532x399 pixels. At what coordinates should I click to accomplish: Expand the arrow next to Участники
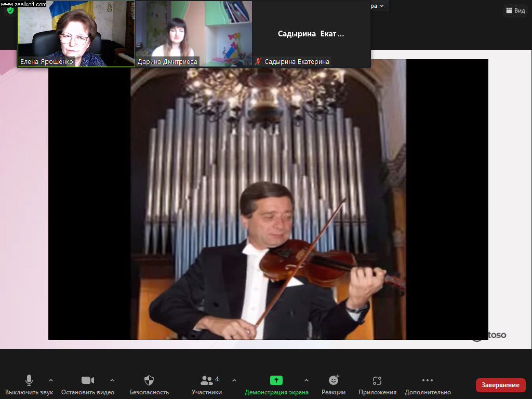234,380
